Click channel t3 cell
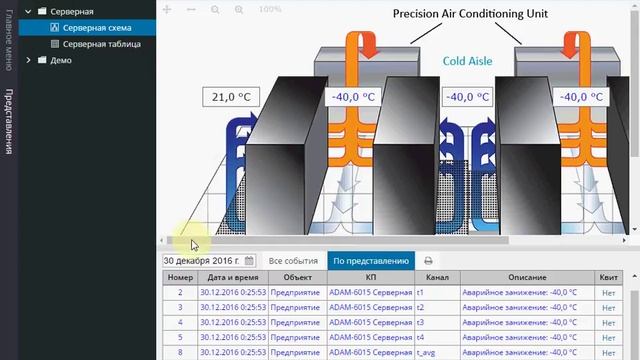Screen dimensions: 640x360 click(x=437, y=323)
